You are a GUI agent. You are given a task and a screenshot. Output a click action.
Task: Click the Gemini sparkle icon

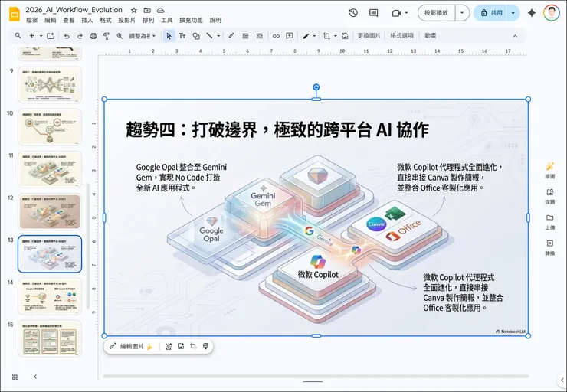[532, 13]
